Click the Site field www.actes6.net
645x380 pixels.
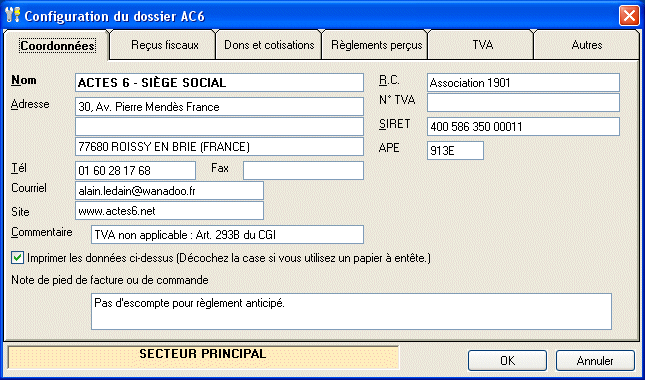click(x=169, y=211)
